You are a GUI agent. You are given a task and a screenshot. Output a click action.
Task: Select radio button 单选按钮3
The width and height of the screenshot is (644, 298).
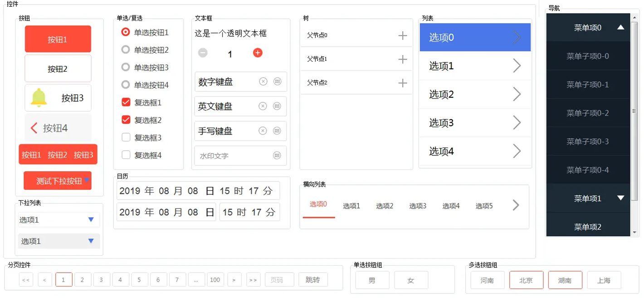pos(126,67)
